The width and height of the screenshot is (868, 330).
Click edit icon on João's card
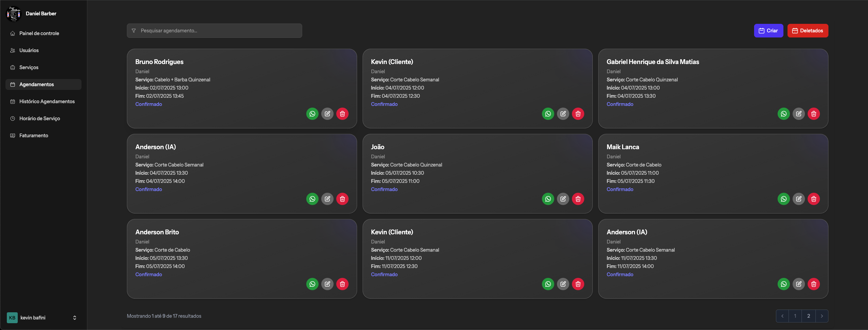(x=563, y=199)
